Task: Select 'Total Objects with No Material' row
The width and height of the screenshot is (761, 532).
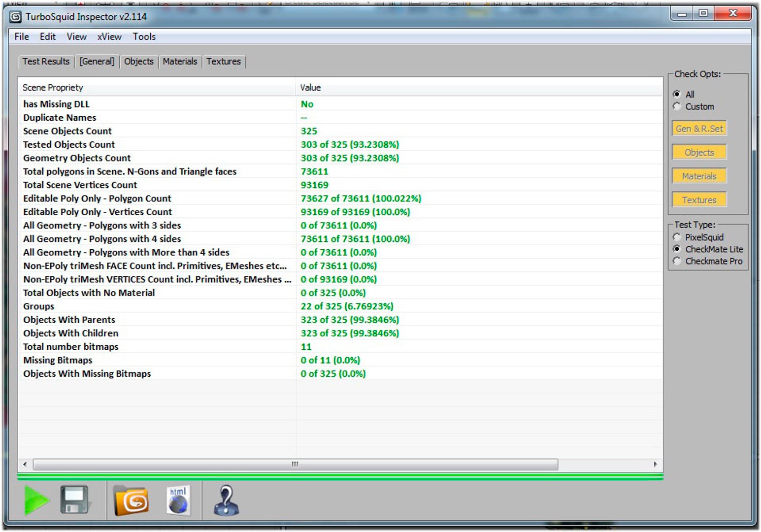Action: pos(340,293)
